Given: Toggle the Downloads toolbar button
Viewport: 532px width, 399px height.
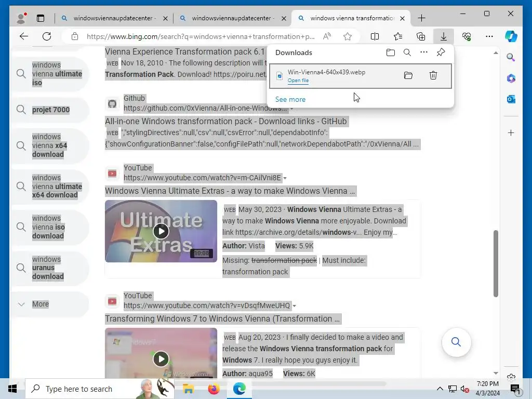Looking at the screenshot, I should 444,36.
